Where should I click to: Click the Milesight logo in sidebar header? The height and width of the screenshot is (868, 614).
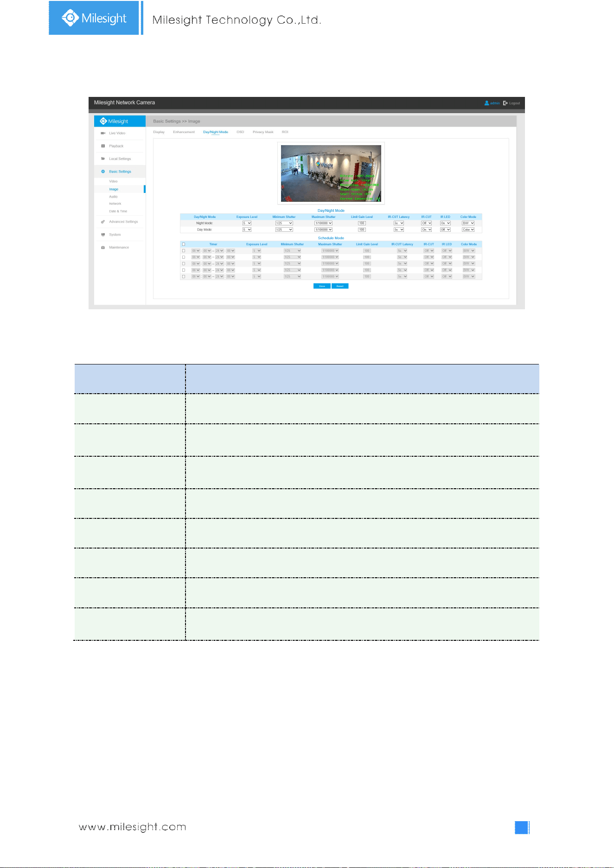114,121
